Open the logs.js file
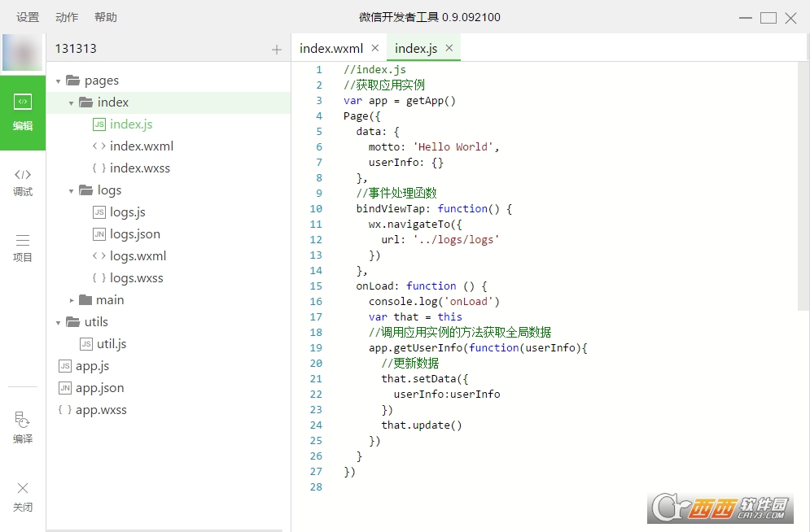The width and height of the screenshot is (810, 532). (128, 212)
